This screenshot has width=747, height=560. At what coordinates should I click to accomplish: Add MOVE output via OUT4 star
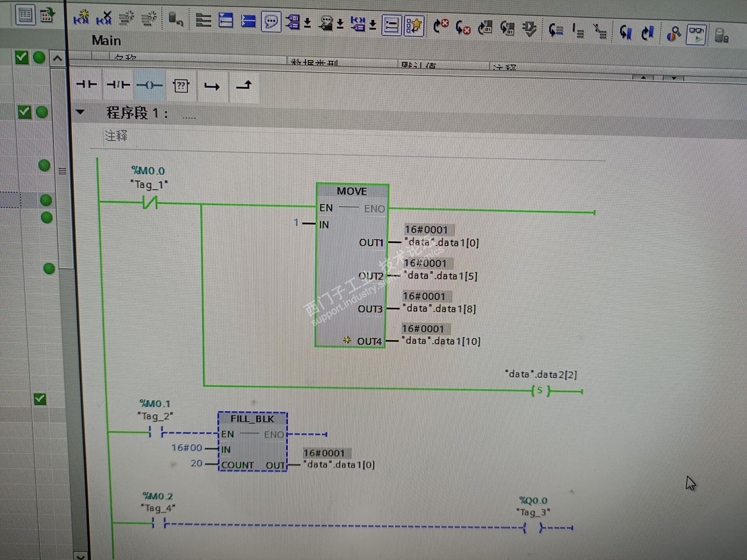click(x=347, y=340)
